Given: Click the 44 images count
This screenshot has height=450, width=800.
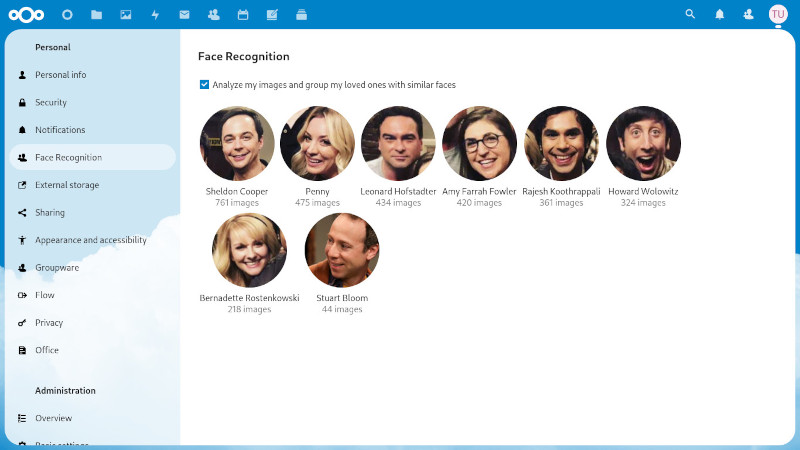Looking at the screenshot, I should pyautogui.click(x=342, y=309).
